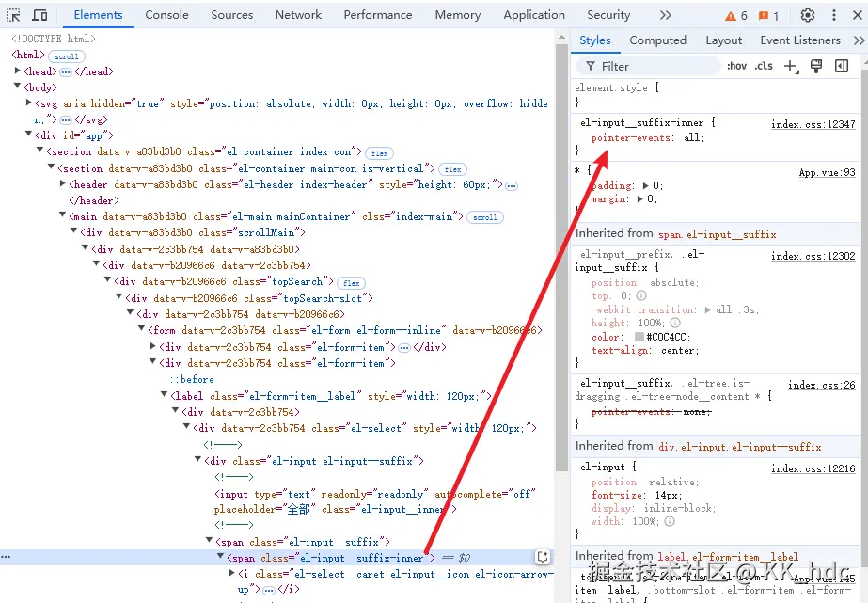Image resolution: width=868 pixels, height=603 pixels.
Task: Open index.css:12347 source link
Action: [x=813, y=124]
